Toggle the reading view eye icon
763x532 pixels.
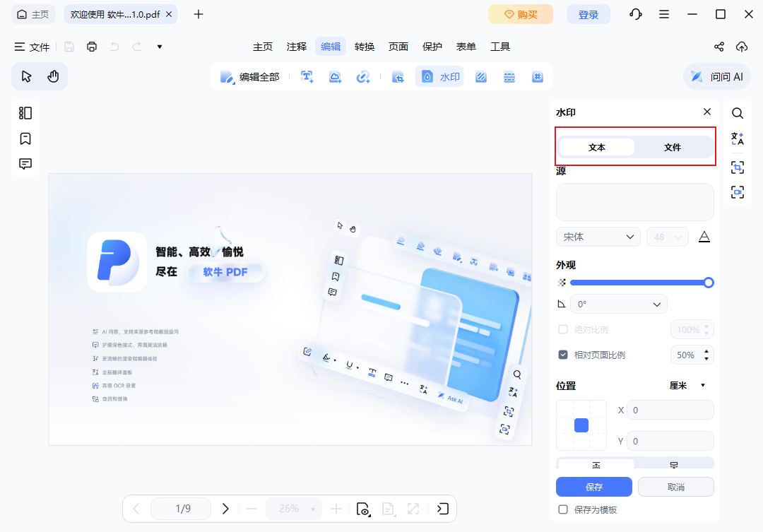pos(363,509)
